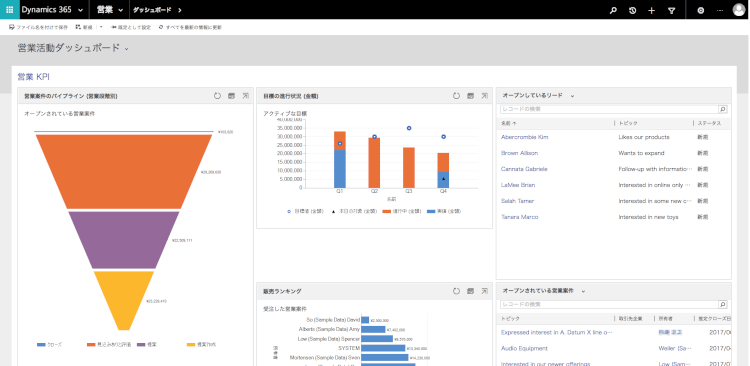Screen dimensions: 750x366
Task: Open advanced find funnel icon
Action: [671, 10]
